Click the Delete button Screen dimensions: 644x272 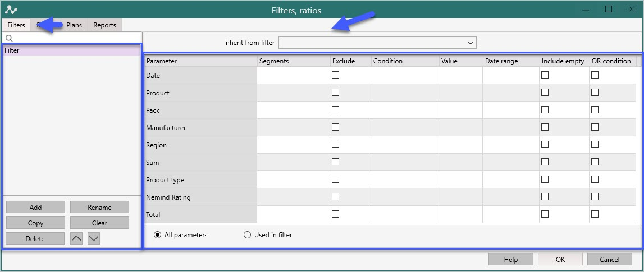[35, 238]
